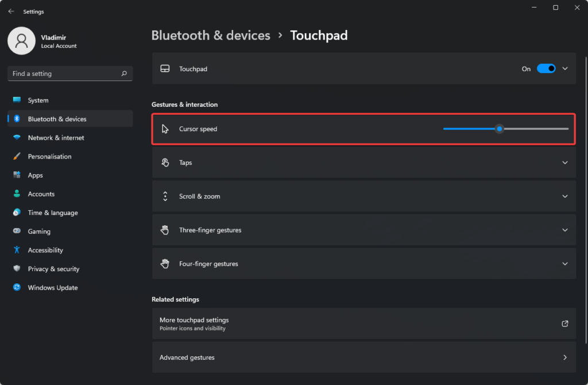588x385 pixels.
Task: Click the Scroll & zoom gesture icon
Action: point(165,196)
